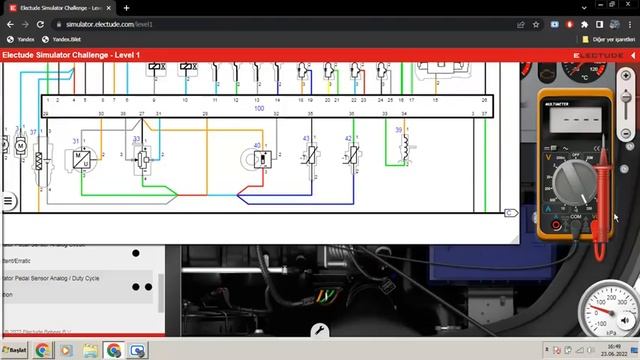Go back in browser history
The image size is (640, 360).
coord(10,24)
